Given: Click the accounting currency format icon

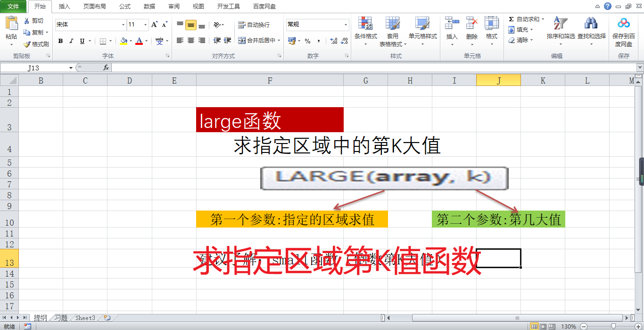Looking at the screenshot, I should click(x=292, y=41).
